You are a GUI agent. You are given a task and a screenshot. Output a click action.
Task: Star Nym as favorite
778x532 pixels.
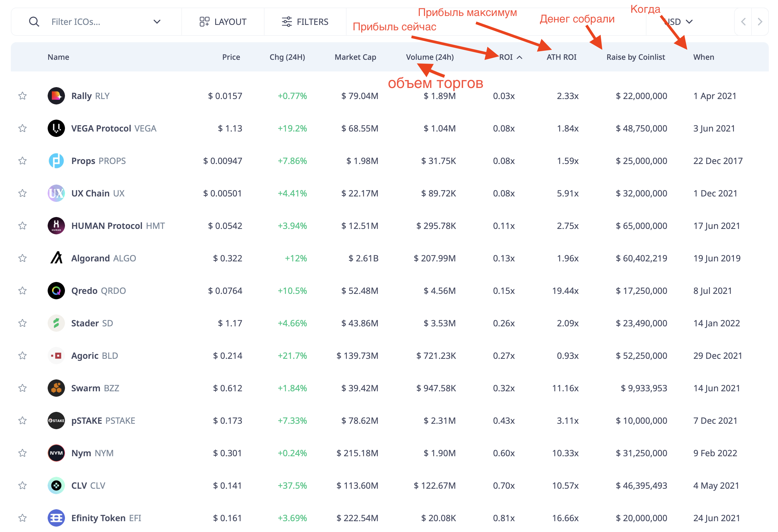[x=22, y=453]
